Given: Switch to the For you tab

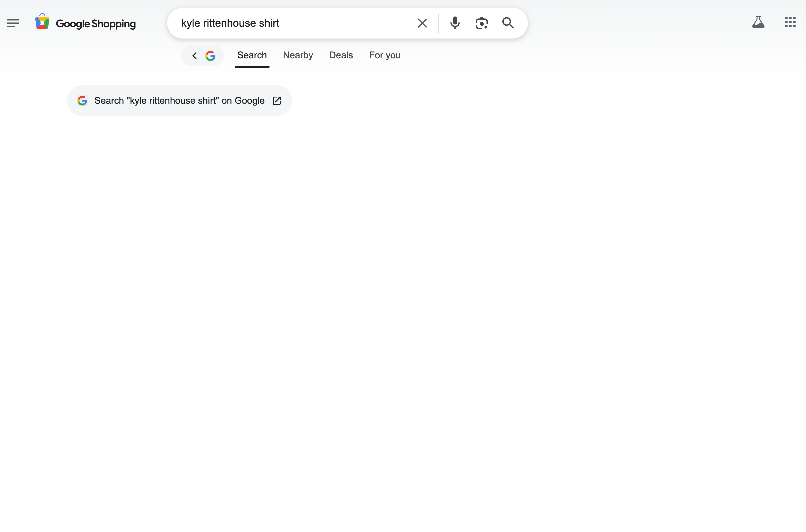Looking at the screenshot, I should (x=385, y=55).
